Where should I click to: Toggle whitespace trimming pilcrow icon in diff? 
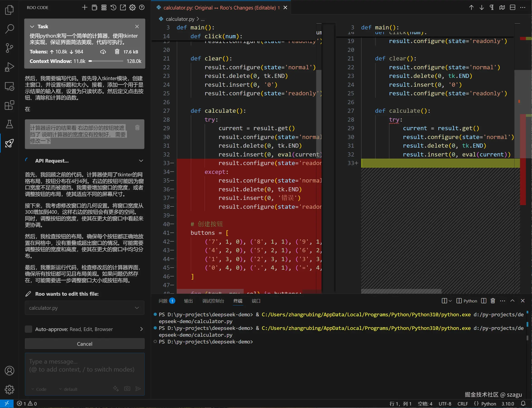coord(492,7)
